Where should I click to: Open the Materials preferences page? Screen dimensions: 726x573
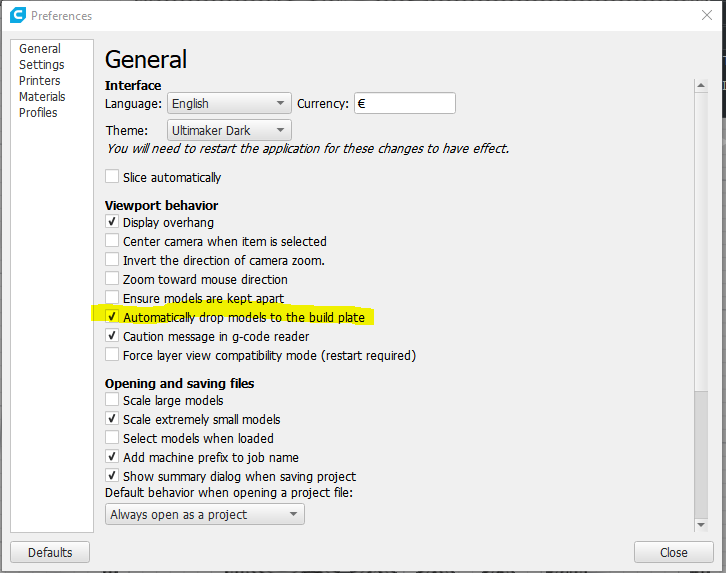point(42,97)
